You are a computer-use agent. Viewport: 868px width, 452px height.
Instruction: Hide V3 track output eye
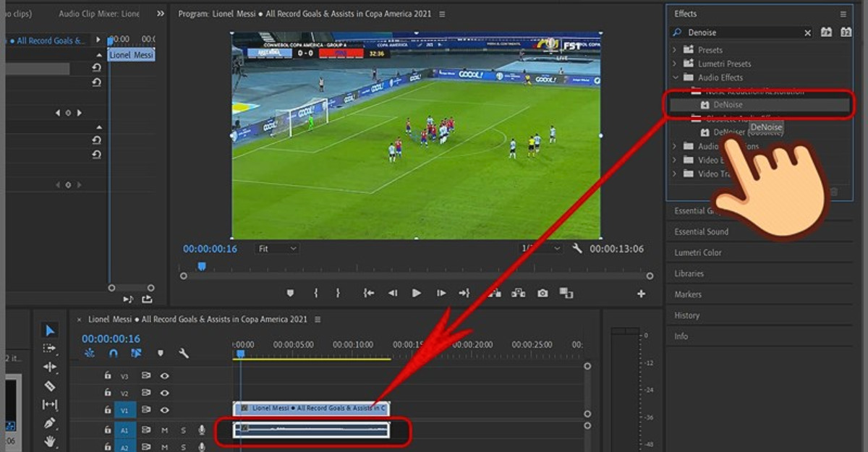pos(165,376)
